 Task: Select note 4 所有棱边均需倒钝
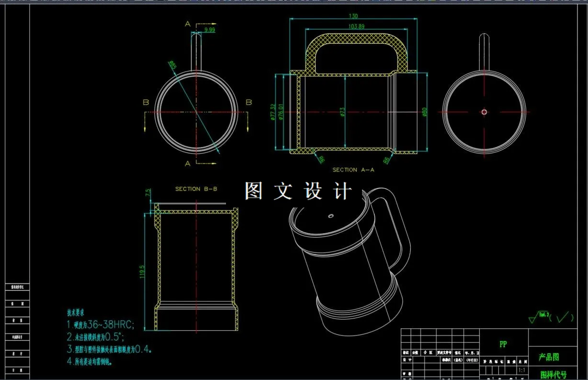tap(90, 361)
